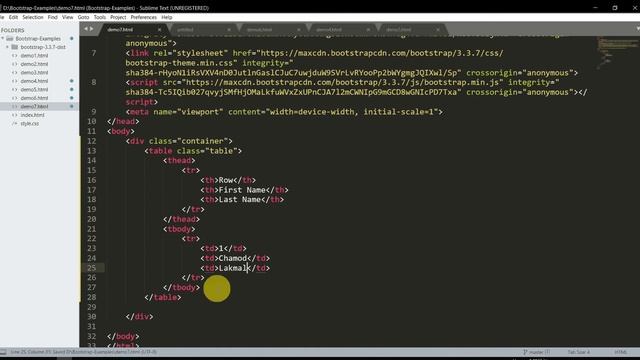Click the closing head tag on line 10
The image size is (640, 360).
[123, 122]
